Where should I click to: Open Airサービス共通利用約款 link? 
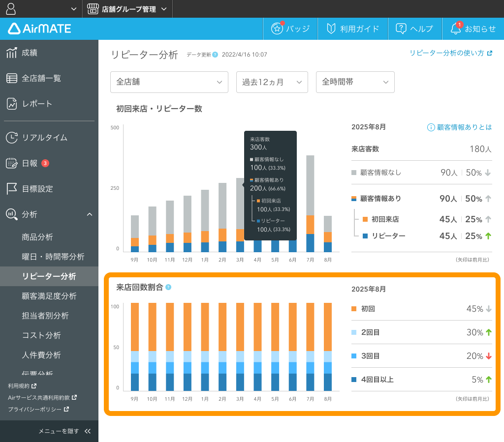42,397
